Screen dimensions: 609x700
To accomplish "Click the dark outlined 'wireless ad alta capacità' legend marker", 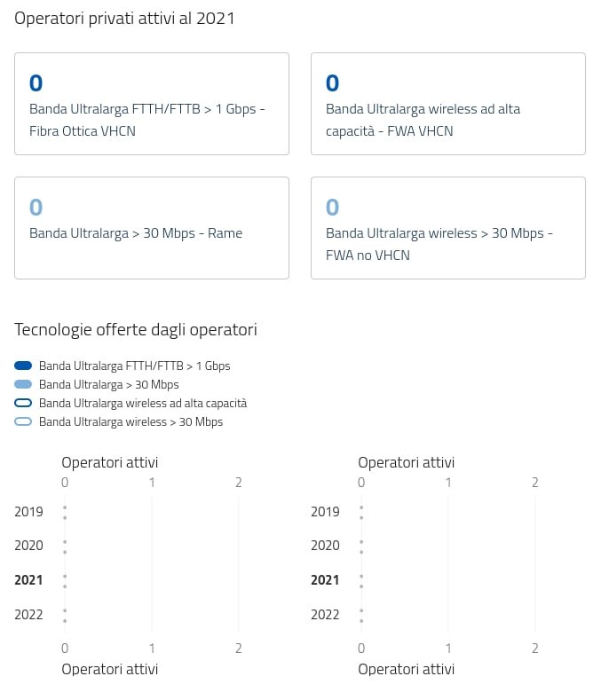I will [x=23, y=403].
